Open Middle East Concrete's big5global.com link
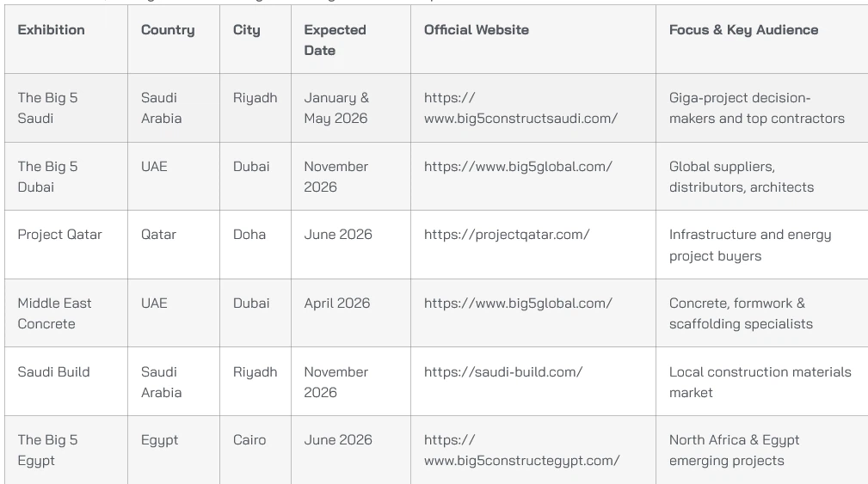 pyautogui.click(x=518, y=303)
